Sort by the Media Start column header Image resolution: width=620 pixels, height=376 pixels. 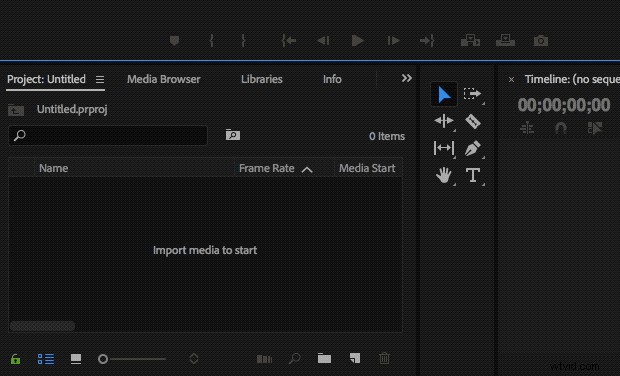[367, 168]
